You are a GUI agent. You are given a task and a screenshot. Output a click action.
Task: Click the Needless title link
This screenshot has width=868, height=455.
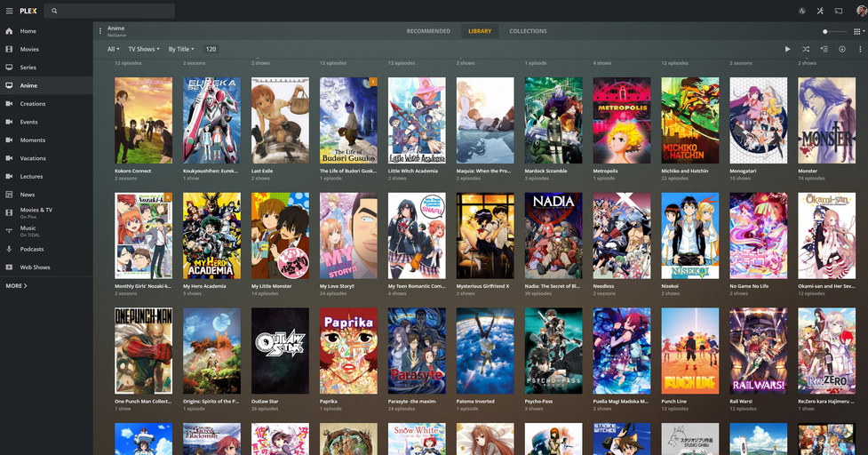603,286
